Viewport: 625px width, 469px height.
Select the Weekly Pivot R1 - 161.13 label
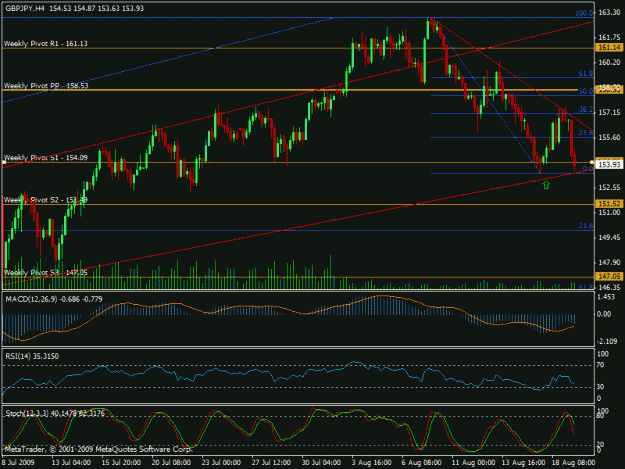(46, 43)
